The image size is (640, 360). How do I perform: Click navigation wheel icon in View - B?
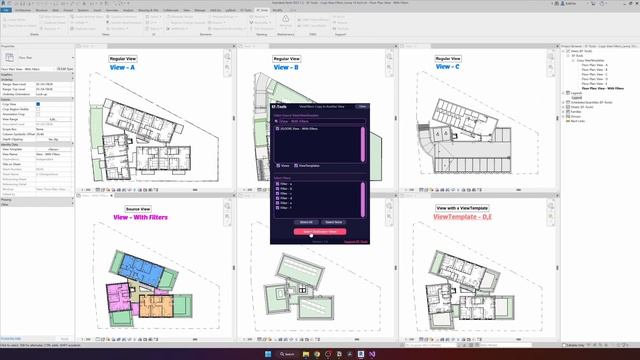pos(389,56)
